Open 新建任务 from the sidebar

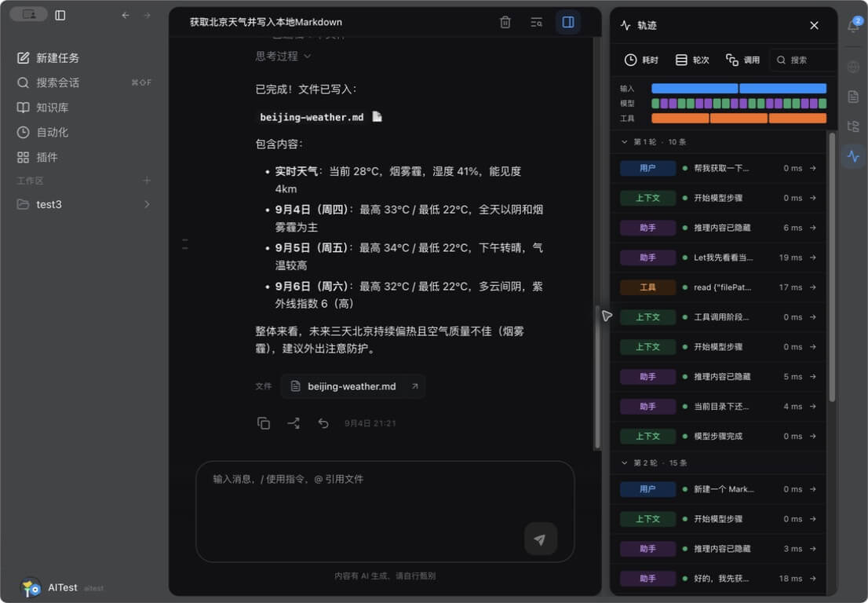point(84,57)
